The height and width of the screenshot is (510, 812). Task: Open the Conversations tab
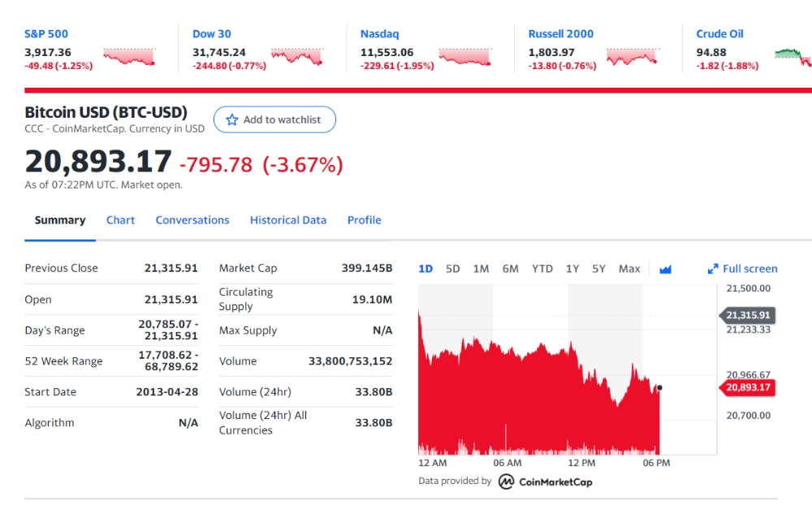tap(192, 220)
